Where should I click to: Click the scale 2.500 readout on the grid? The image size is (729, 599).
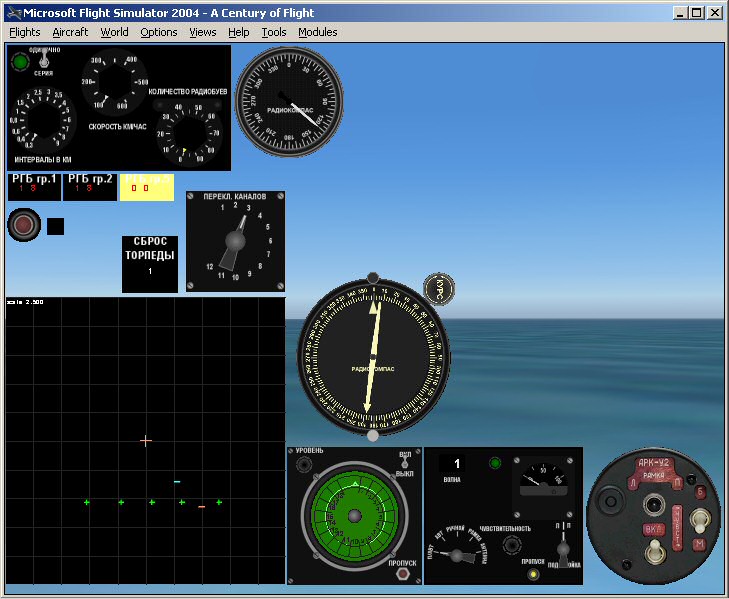click(x=25, y=302)
